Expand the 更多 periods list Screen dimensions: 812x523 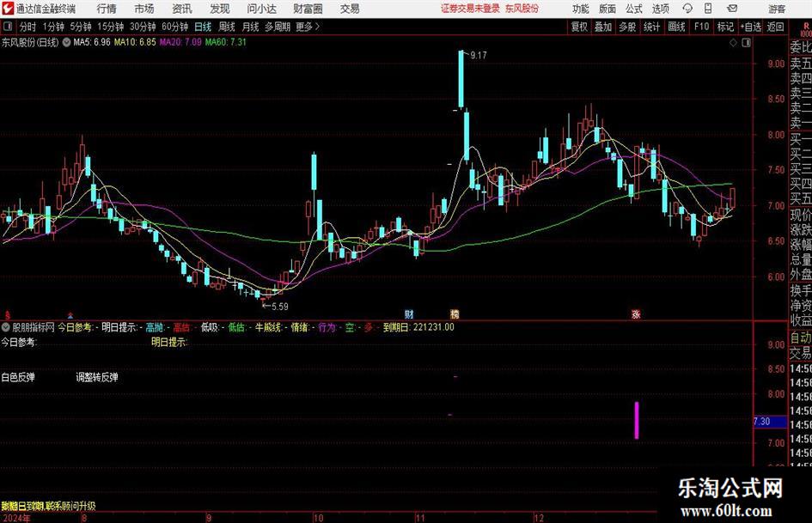308,27
